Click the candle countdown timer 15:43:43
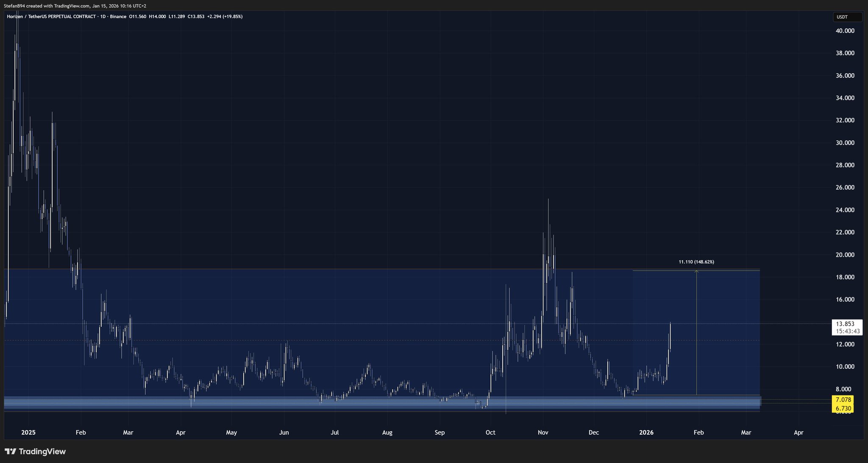Image resolution: width=868 pixels, height=463 pixels. point(848,331)
